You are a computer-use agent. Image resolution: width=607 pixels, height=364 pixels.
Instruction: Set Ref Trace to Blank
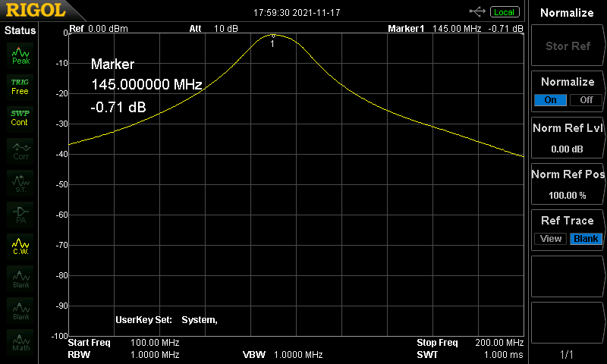tap(586, 239)
